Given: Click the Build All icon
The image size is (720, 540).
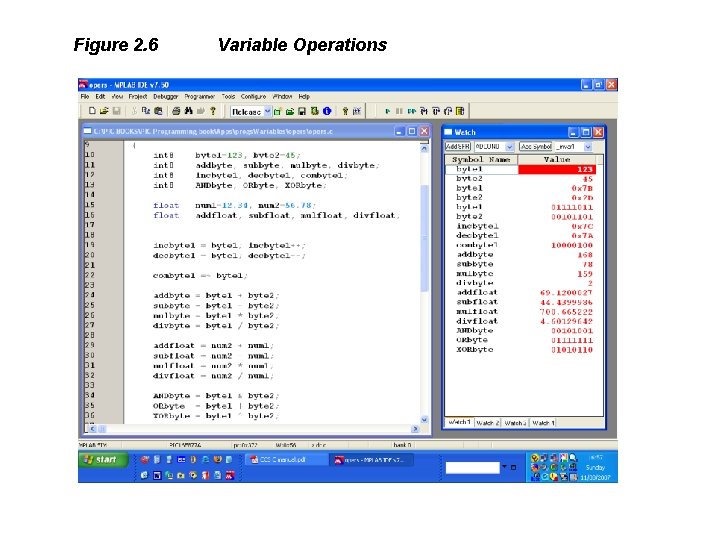Looking at the screenshot, I should click(357, 111).
